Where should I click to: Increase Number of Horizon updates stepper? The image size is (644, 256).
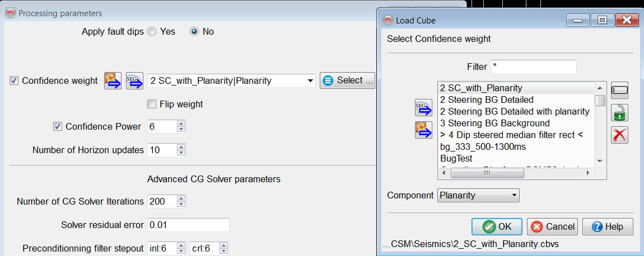(180, 147)
